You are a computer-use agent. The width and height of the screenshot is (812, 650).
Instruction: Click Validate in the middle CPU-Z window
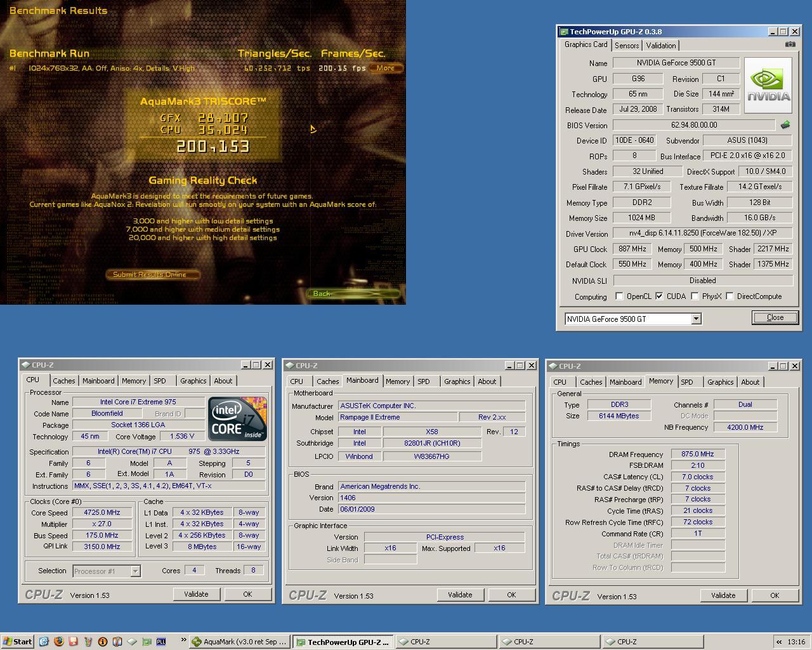tap(460, 595)
